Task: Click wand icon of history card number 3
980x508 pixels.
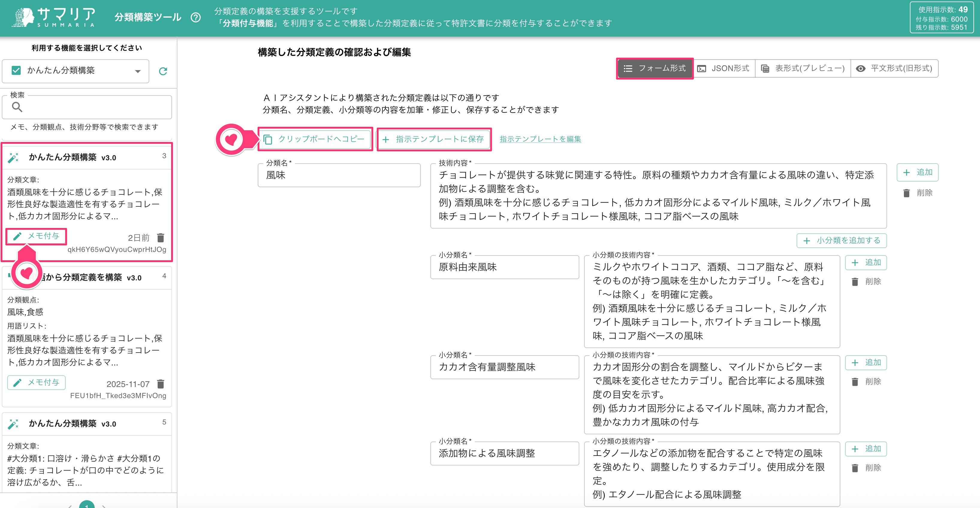Action: click(13, 158)
